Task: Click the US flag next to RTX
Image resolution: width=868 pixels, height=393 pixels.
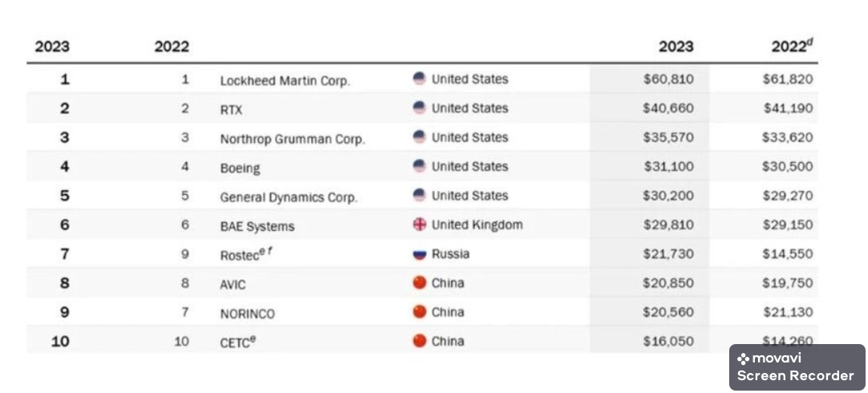Action: [420, 107]
